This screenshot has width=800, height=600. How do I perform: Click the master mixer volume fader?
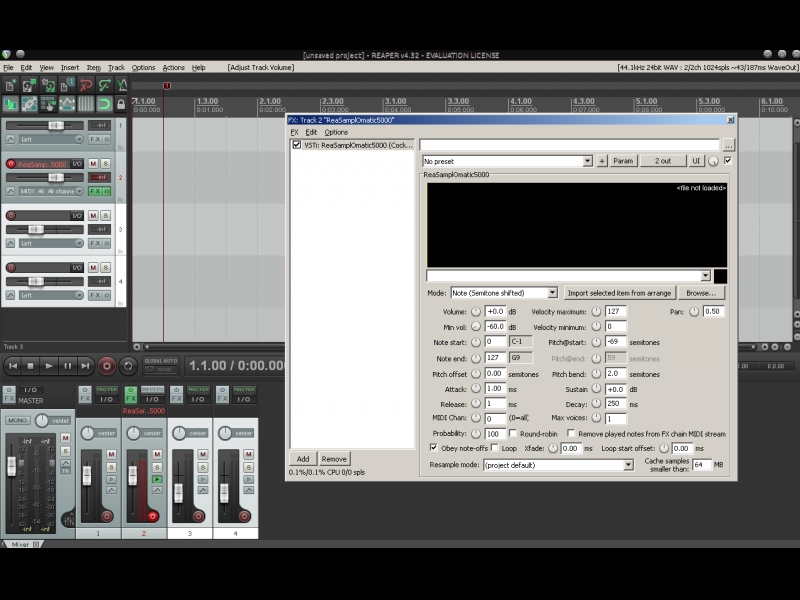(x=12, y=466)
